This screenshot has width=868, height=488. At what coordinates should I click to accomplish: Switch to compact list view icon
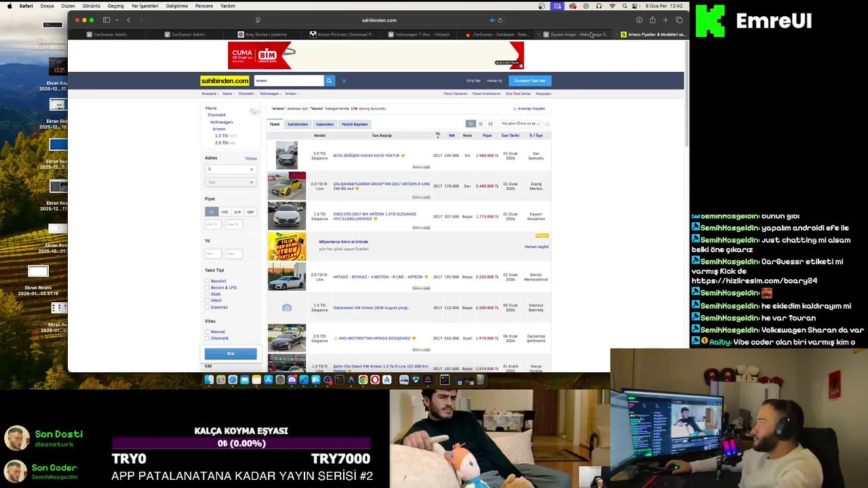point(481,123)
